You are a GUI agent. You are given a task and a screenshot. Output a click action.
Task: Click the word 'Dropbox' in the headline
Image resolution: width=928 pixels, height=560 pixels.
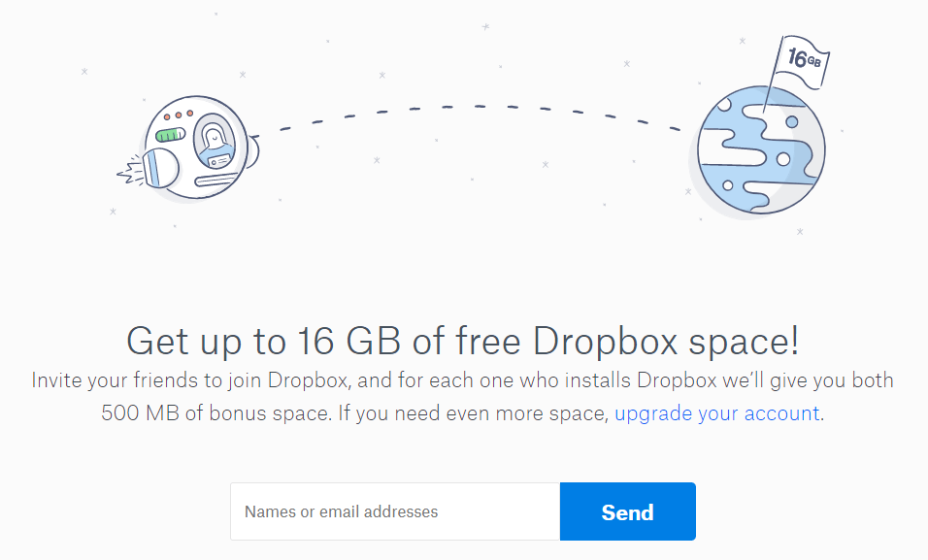point(605,342)
